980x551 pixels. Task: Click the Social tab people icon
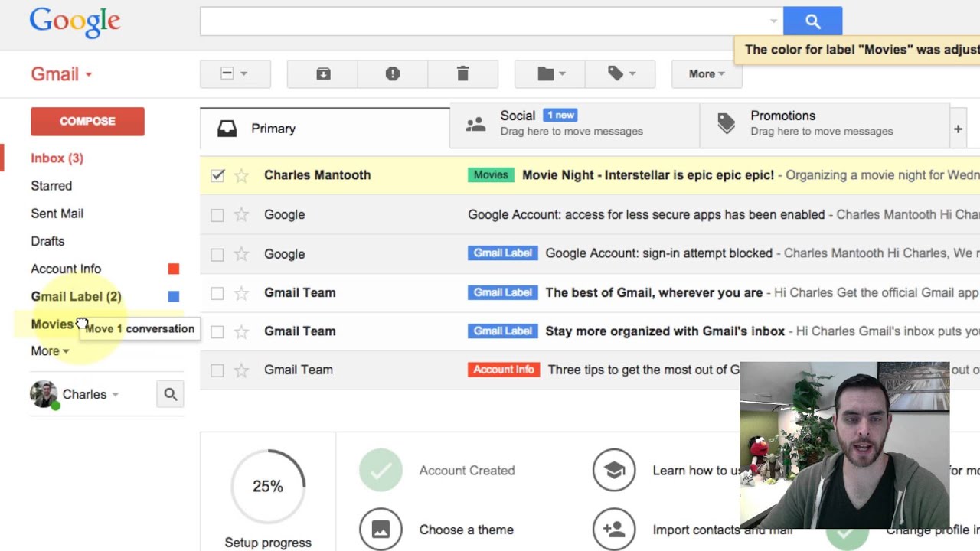[475, 124]
